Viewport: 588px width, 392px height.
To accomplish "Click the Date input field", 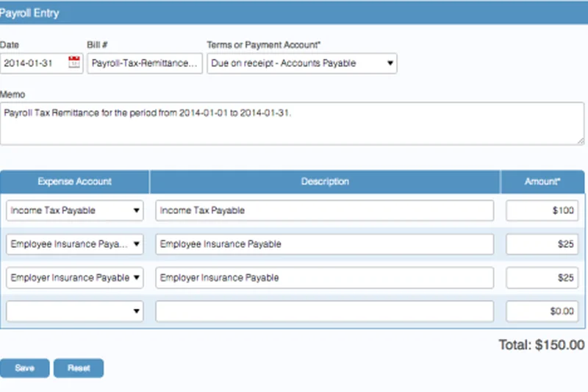I will [x=34, y=63].
